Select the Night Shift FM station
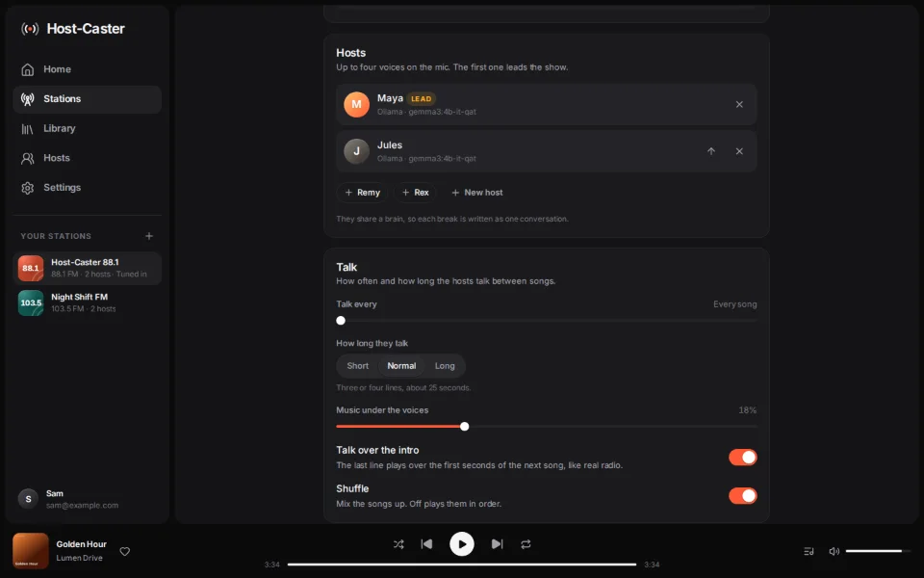924x578 pixels. [x=88, y=303]
